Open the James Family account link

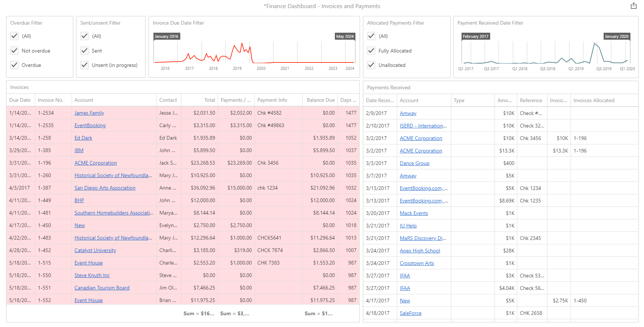pos(89,113)
